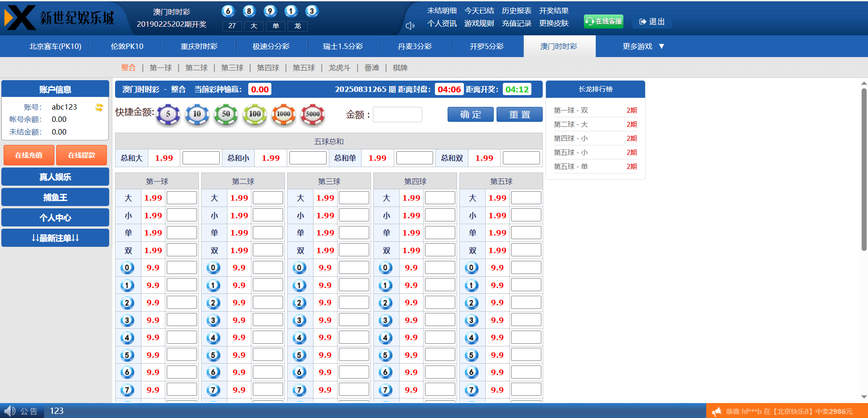
Task: Click the 总和大 bet input box
Action: pyautogui.click(x=201, y=158)
